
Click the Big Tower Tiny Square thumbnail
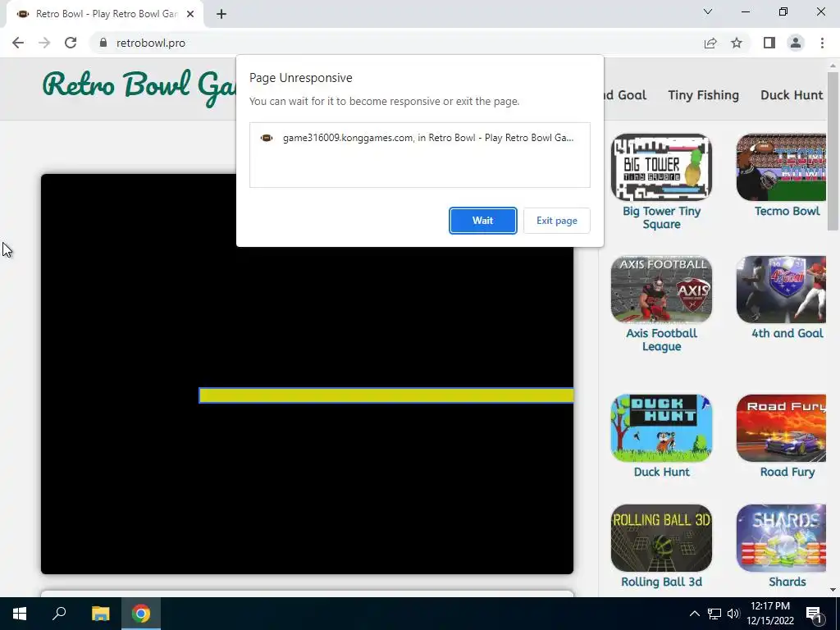pyautogui.click(x=662, y=167)
